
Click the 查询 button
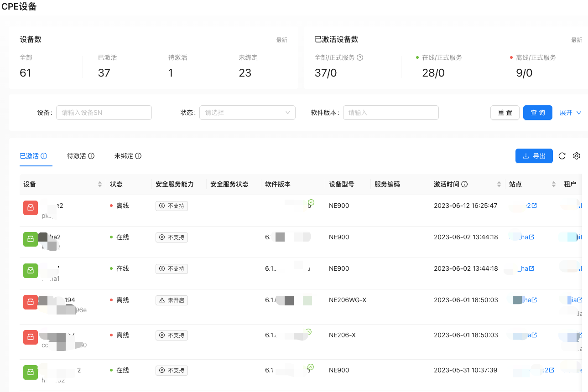click(538, 113)
